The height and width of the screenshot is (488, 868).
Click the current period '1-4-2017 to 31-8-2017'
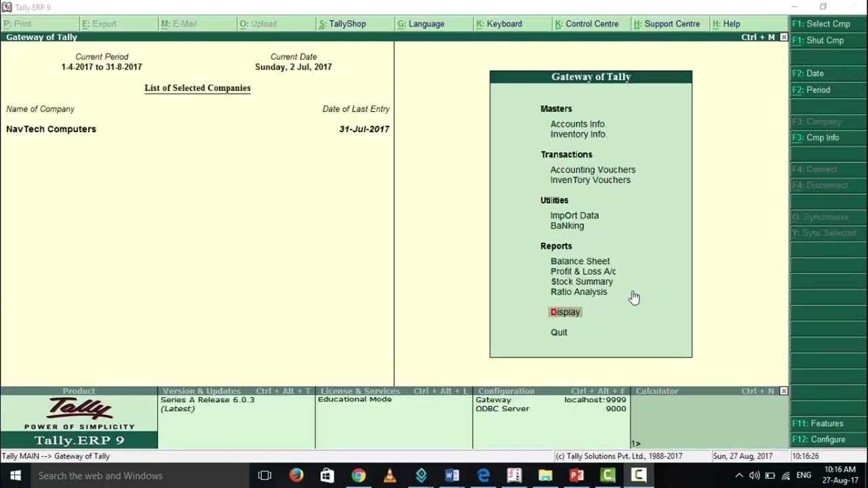click(x=102, y=67)
